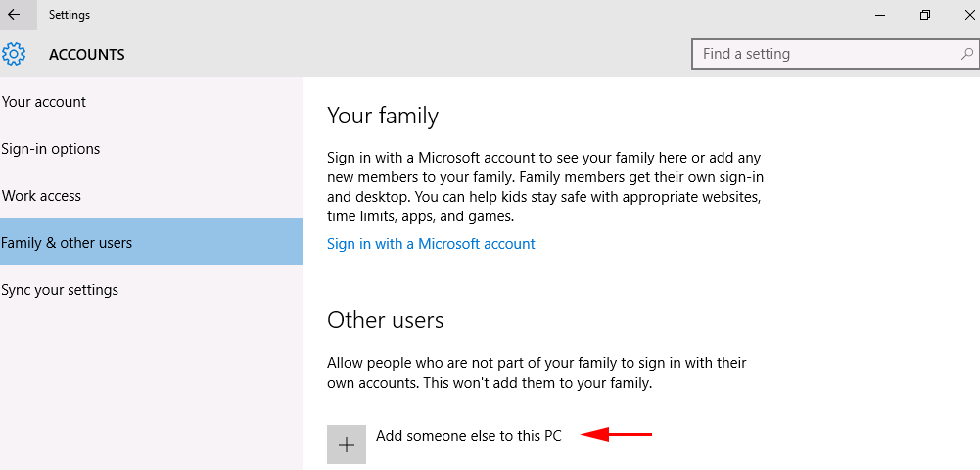Select Family & other users

[x=151, y=242]
